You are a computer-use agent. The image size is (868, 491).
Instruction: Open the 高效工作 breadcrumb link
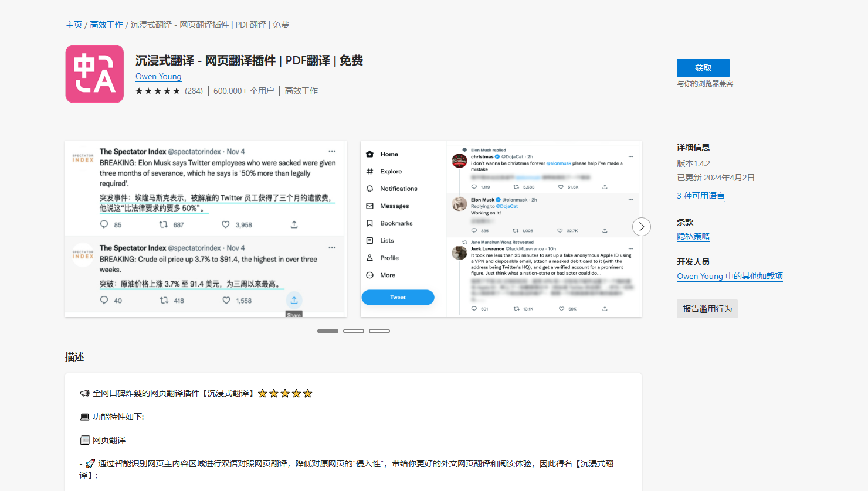click(x=106, y=25)
